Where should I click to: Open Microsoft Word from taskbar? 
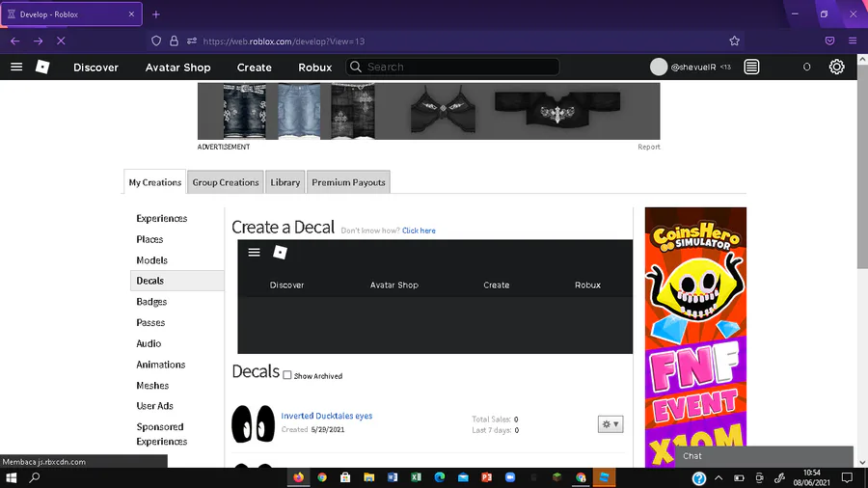[x=393, y=477]
